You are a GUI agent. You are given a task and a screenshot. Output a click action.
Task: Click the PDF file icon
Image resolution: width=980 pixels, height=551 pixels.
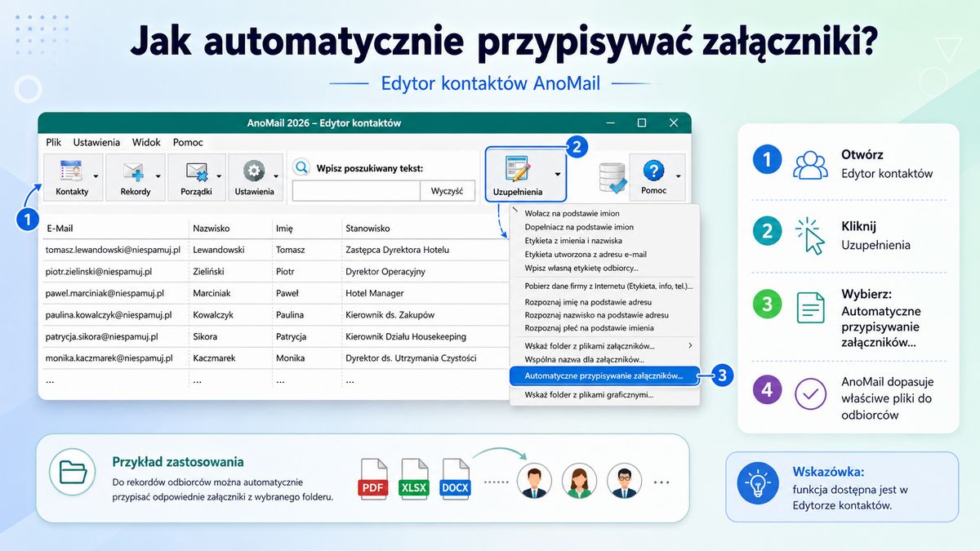[373, 478]
